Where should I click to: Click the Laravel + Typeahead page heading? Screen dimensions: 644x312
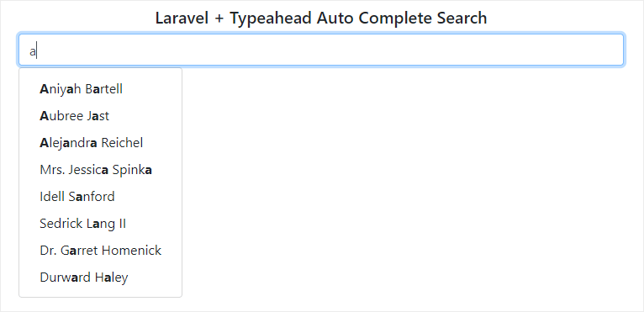pos(321,19)
